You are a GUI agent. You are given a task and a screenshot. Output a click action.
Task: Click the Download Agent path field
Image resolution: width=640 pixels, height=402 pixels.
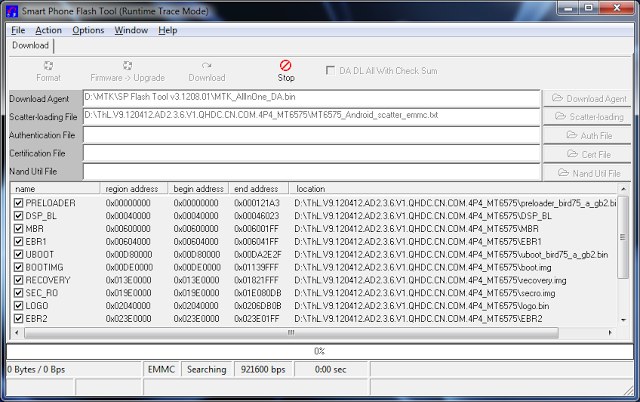(311, 98)
